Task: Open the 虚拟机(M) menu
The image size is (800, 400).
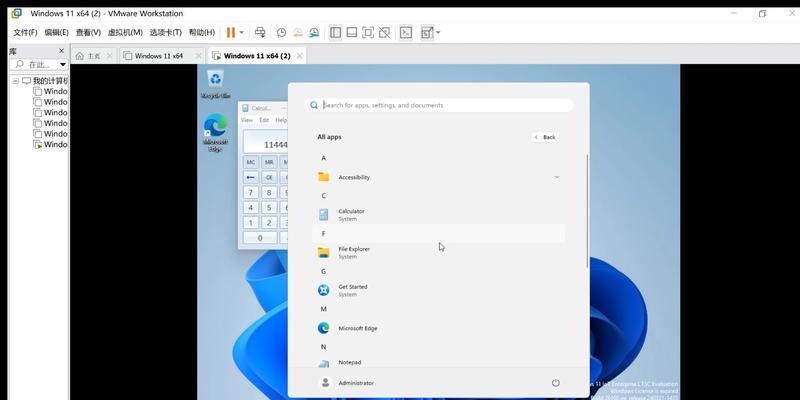Action: [124, 33]
